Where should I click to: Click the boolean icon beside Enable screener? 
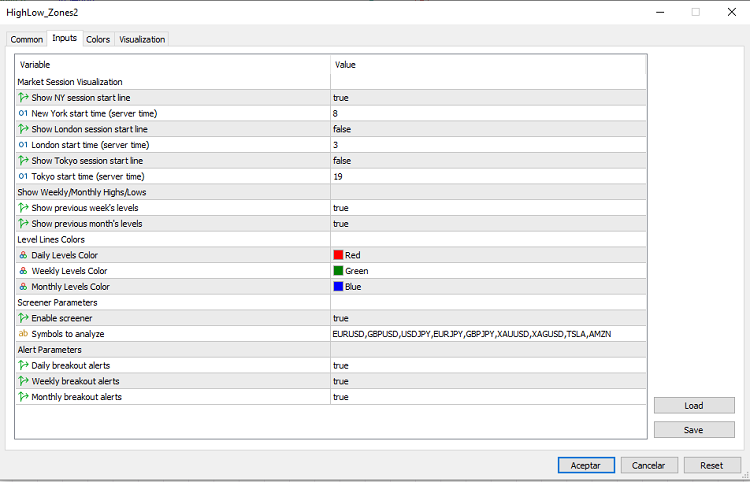click(x=23, y=318)
